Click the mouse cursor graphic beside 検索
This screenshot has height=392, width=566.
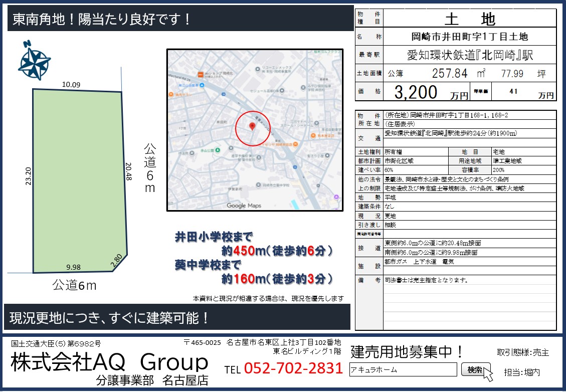486,372
